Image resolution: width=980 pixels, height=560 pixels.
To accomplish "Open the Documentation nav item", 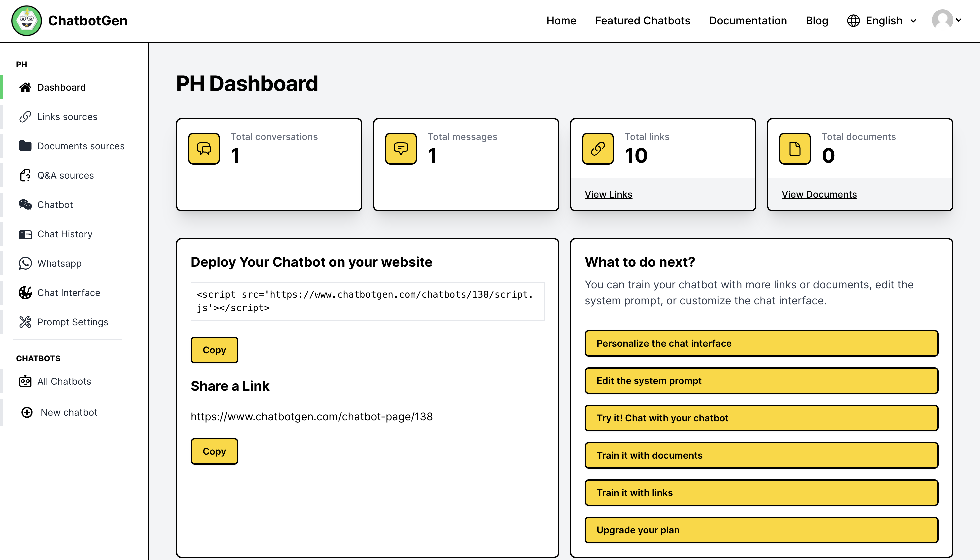I will pos(748,20).
